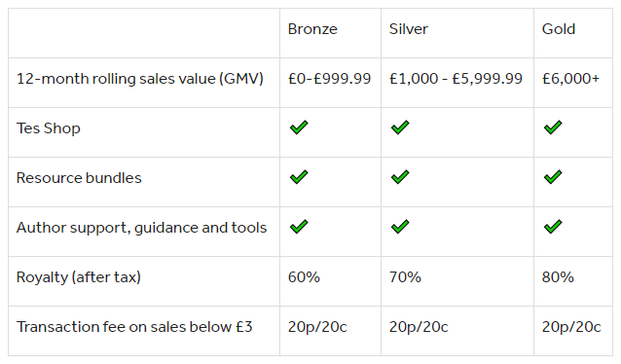Select the Silver column header
621x364 pixels.
(409, 29)
